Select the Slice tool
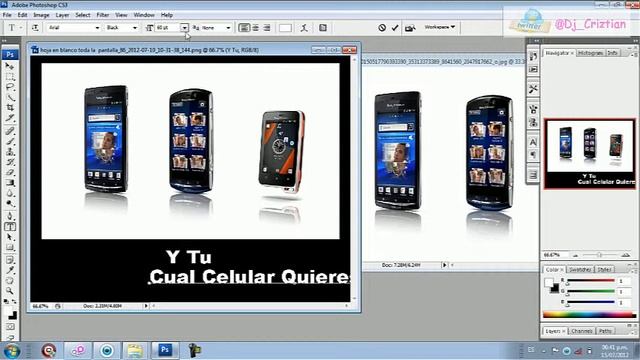 (10, 118)
